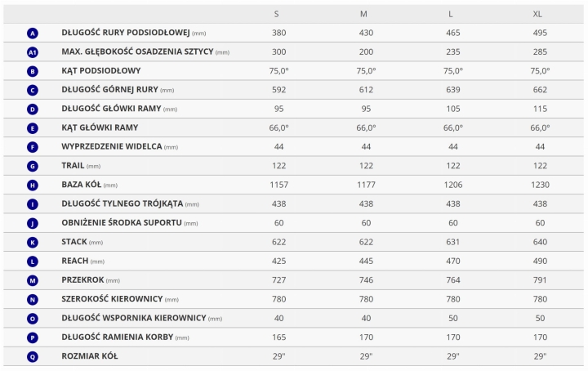Click the G badge next to Trail
Image resolution: width=588 pixels, height=371 pixels.
(x=33, y=166)
